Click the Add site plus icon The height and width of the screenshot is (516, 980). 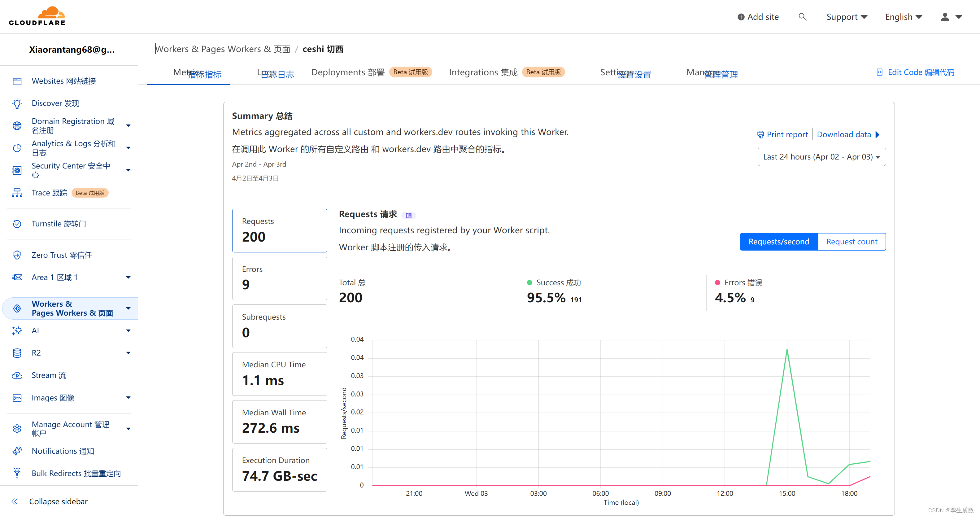pyautogui.click(x=741, y=17)
